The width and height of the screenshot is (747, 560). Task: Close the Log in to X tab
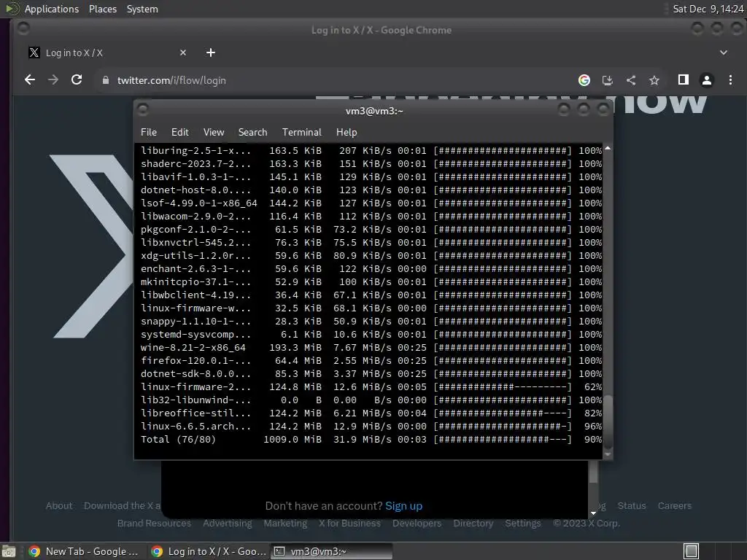183,52
